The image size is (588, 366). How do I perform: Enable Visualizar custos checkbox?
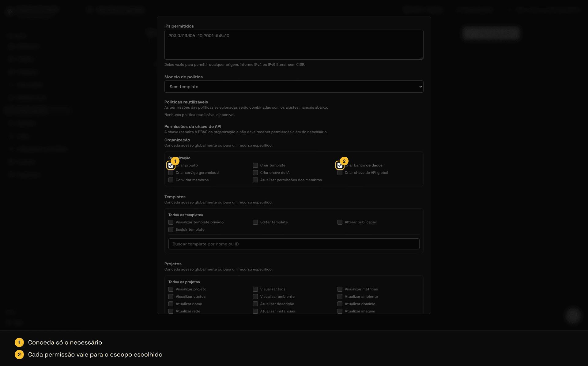tap(171, 297)
